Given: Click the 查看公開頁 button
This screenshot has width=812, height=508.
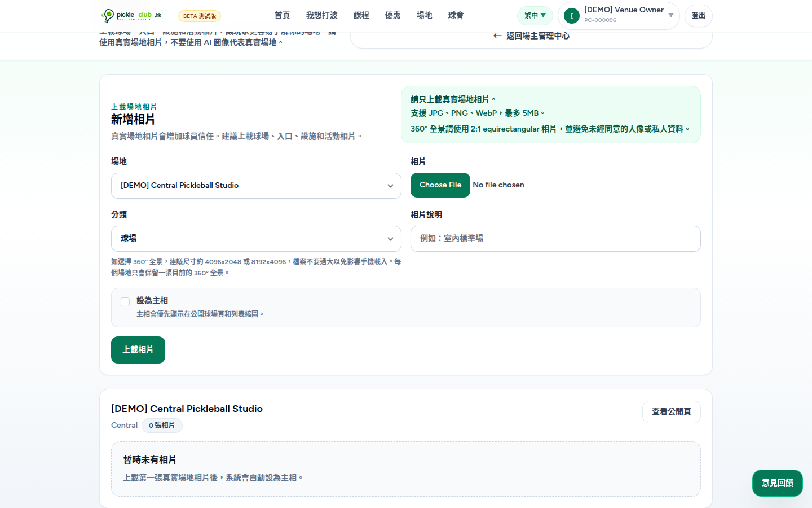Looking at the screenshot, I should click(x=672, y=412).
